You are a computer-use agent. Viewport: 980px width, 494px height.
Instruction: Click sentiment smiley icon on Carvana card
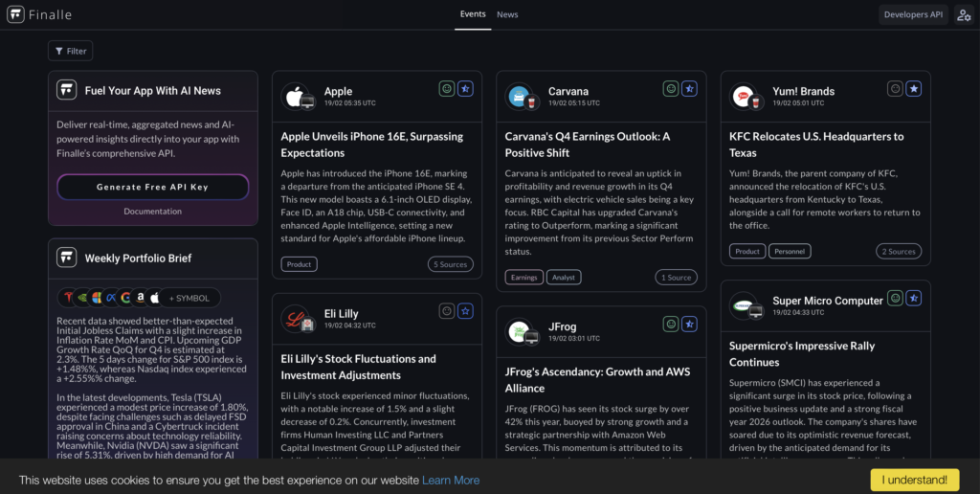(x=671, y=89)
